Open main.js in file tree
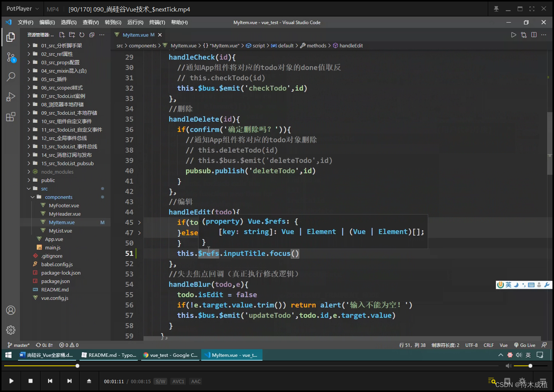 point(53,247)
